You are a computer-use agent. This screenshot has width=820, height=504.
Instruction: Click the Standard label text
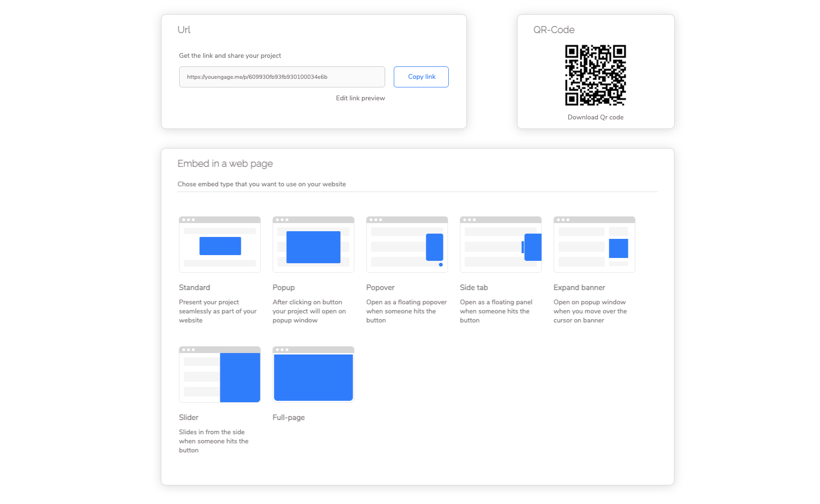click(194, 288)
